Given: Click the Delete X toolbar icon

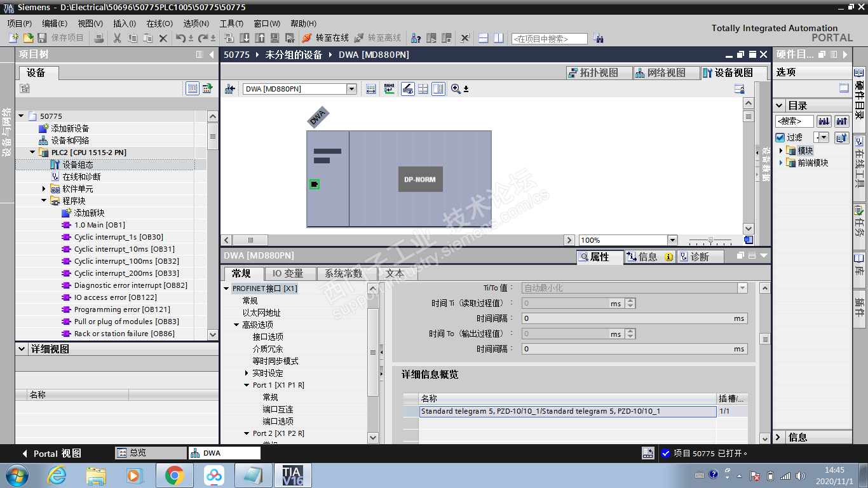Looking at the screenshot, I should coord(163,38).
